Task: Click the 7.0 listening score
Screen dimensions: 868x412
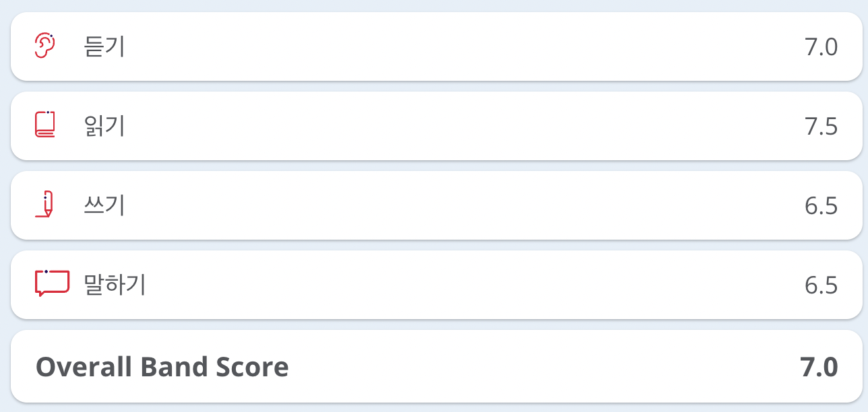Action: tap(821, 47)
